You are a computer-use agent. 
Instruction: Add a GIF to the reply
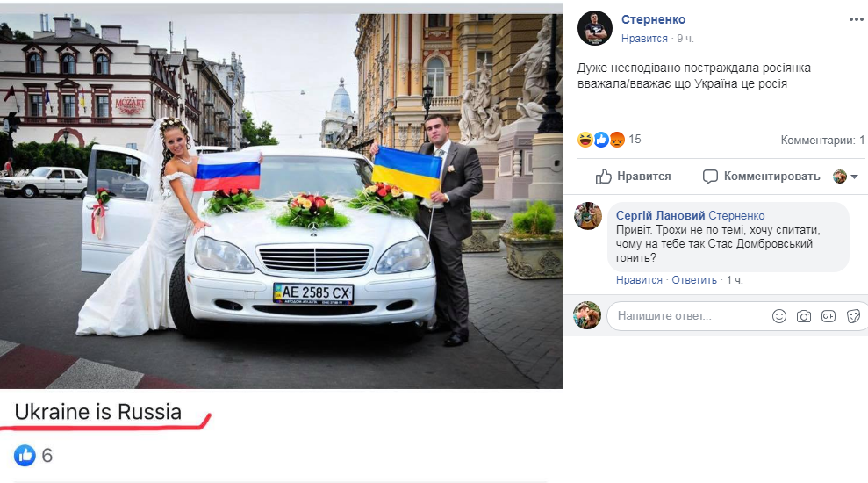point(829,316)
